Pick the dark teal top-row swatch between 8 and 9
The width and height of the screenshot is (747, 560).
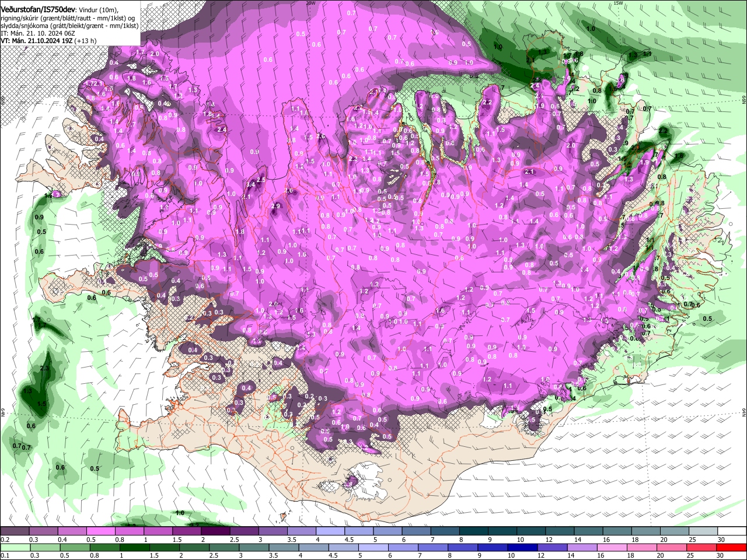pyautogui.click(x=474, y=531)
